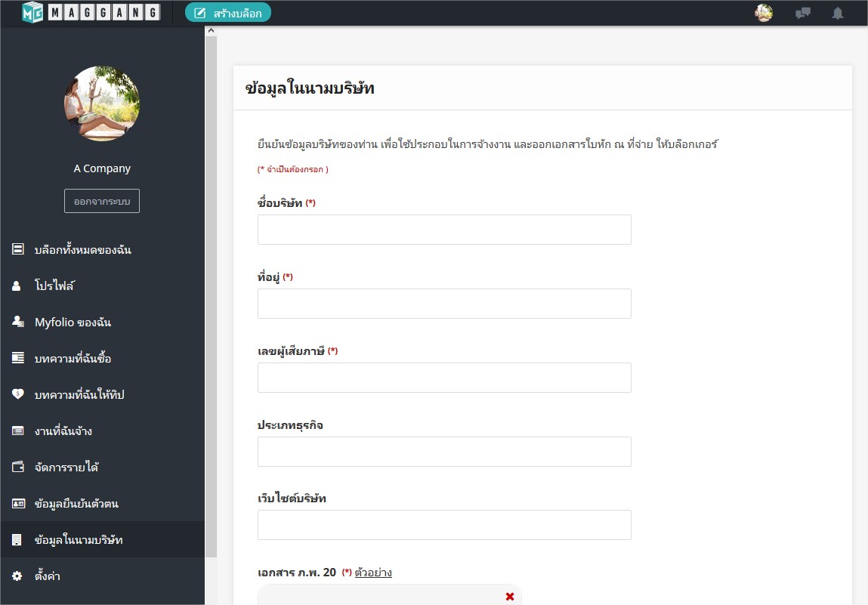
Task: Click the บทความที่ฉันให้ทิป heart icon
Action: pyautogui.click(x=17, y=394)
